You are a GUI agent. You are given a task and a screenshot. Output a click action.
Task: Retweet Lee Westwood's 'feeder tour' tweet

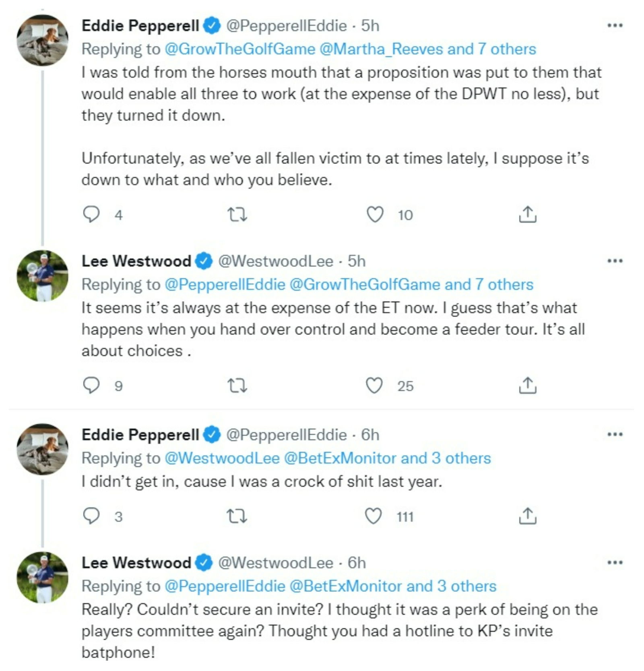point(237,386)
